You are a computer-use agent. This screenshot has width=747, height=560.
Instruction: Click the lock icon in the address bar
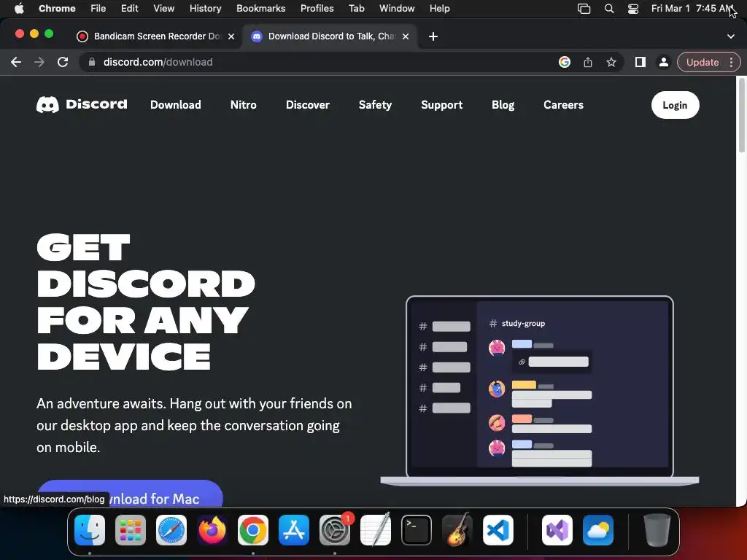click(92, 63)
